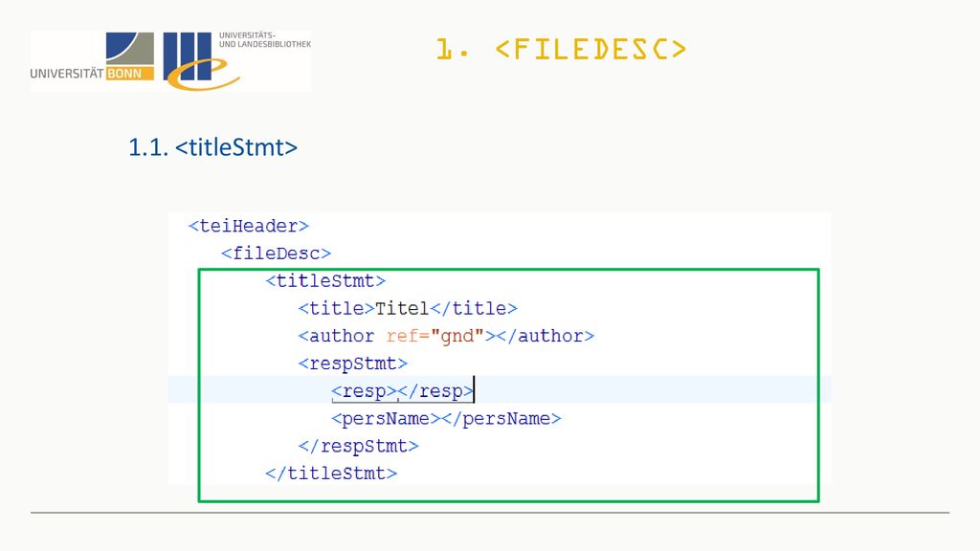Click the Universität Bonn logo
The height and width of the screenshot is (551, 980).
tap(92, 56)
